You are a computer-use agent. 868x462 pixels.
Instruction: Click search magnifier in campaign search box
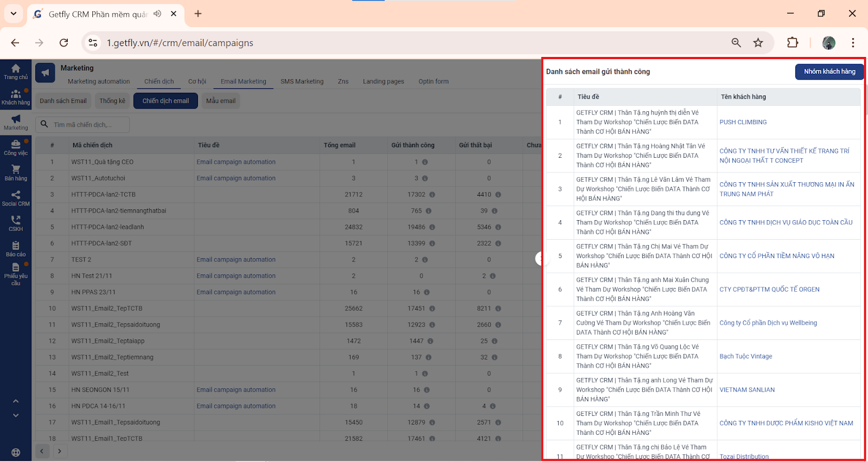[x=44, y=124]
